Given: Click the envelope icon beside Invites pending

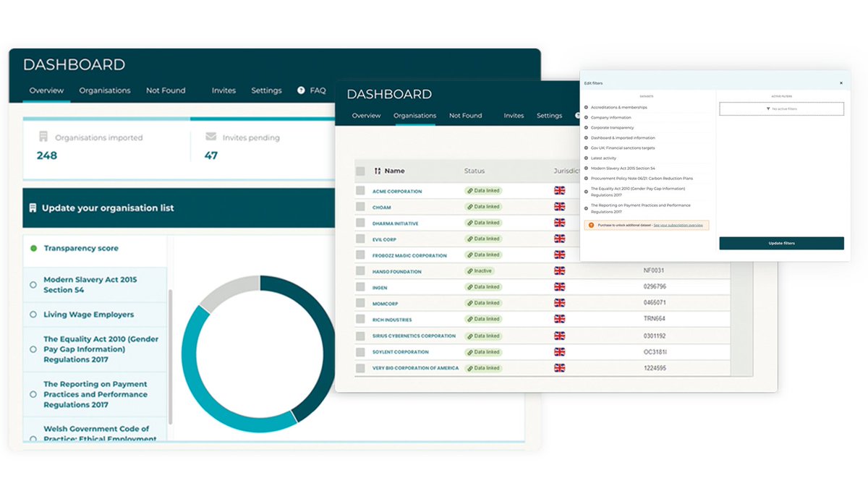Looking at the screenshot, I should point(210,136).
